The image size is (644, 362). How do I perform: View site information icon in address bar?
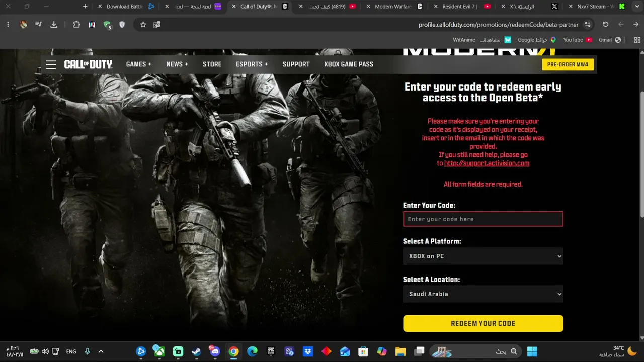coord(588,25)
